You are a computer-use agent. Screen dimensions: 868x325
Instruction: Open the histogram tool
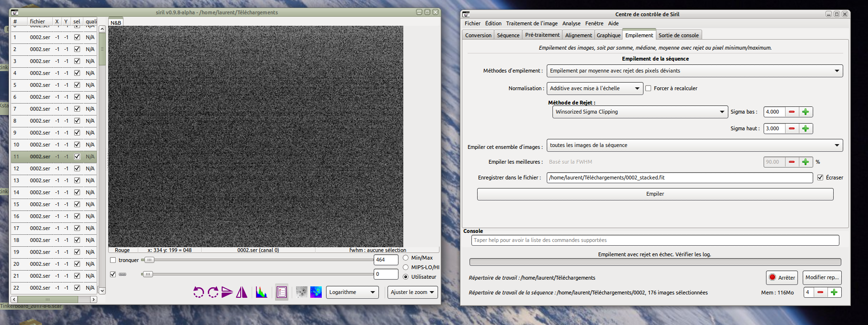point(261,292)
